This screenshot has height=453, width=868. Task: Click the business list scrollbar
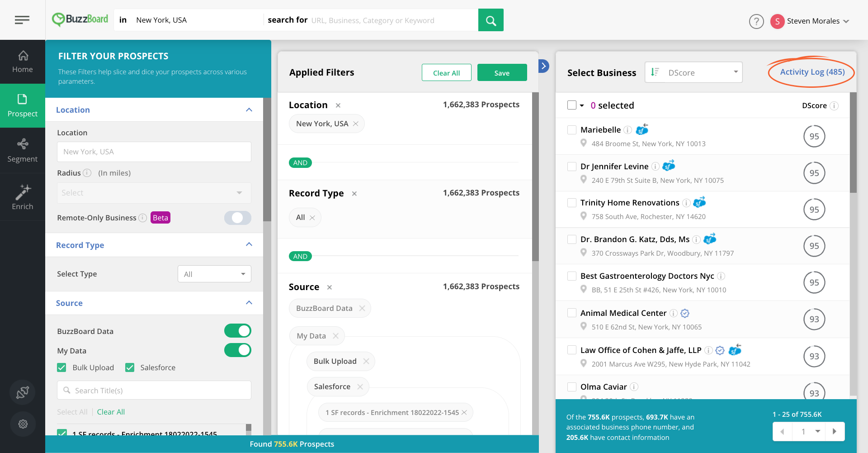click(853, 143)
